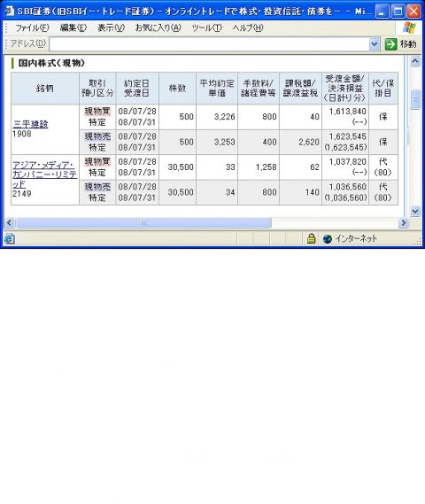Click the vertical scrollbar up arrow
The height and width of the screenshot is (504, 425).
(415, 61)
